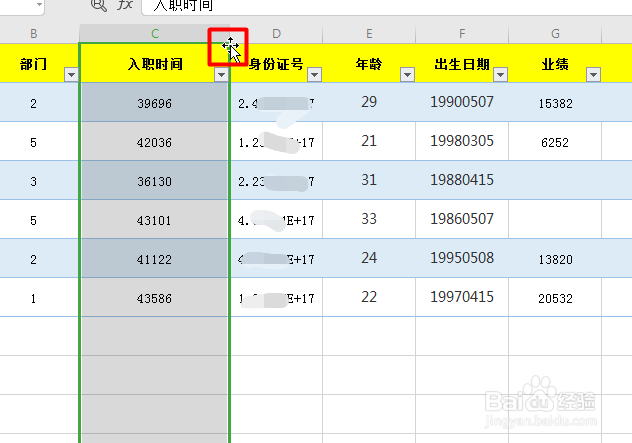Select the 出生日期 header cell
Viewport: 632px width, 443px height.
(x=462, y=63)
